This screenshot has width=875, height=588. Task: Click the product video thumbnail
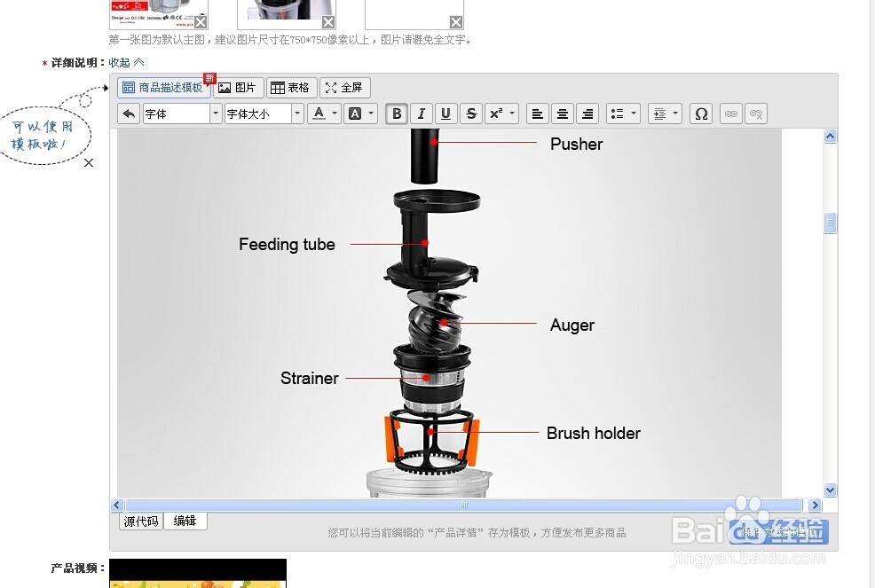click(x=198, y=573)
